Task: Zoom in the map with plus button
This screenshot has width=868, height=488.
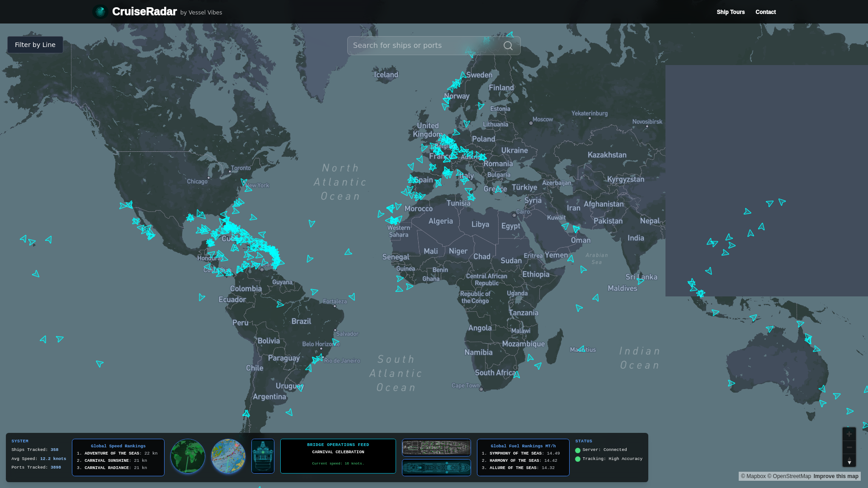Action: (x=849, y=434)
